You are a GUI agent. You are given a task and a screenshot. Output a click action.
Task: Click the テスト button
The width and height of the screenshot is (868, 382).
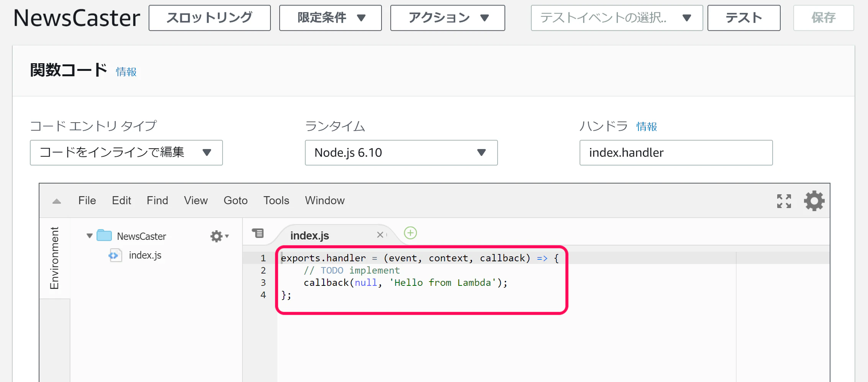[744, 18]
